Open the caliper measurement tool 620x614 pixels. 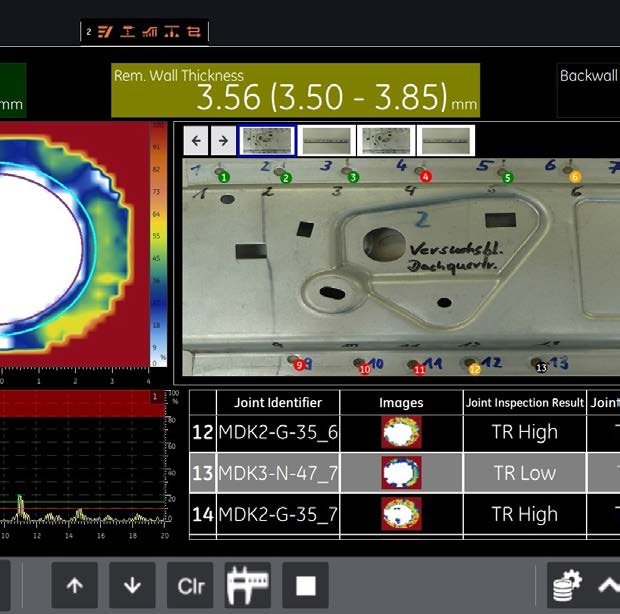(x=248, y=585)
